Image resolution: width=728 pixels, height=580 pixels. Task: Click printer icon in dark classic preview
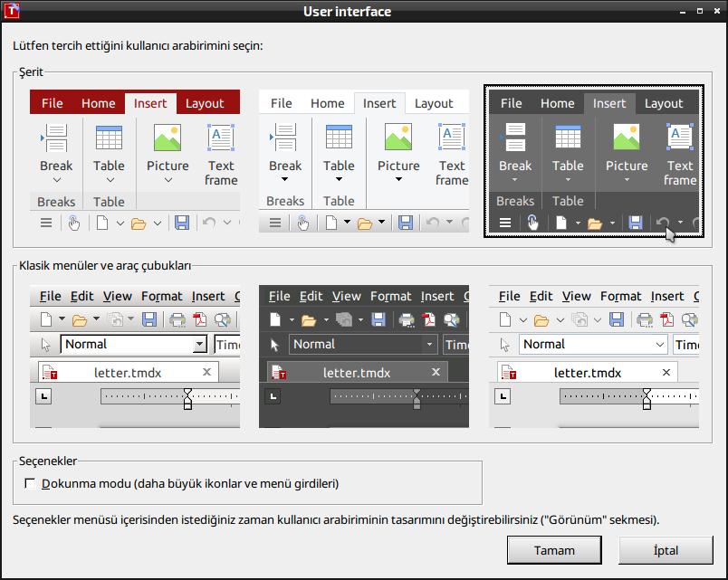(x=407, y=319)
